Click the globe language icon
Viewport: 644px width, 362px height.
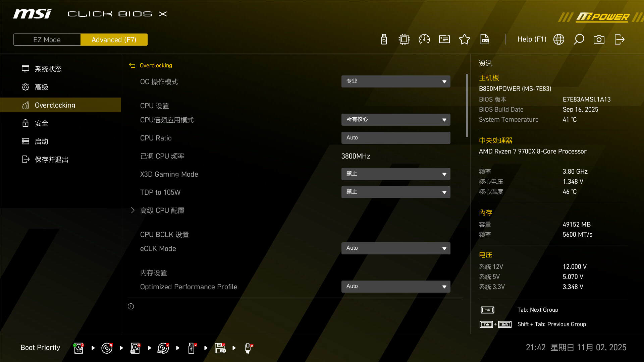click(x=559, y=40)
